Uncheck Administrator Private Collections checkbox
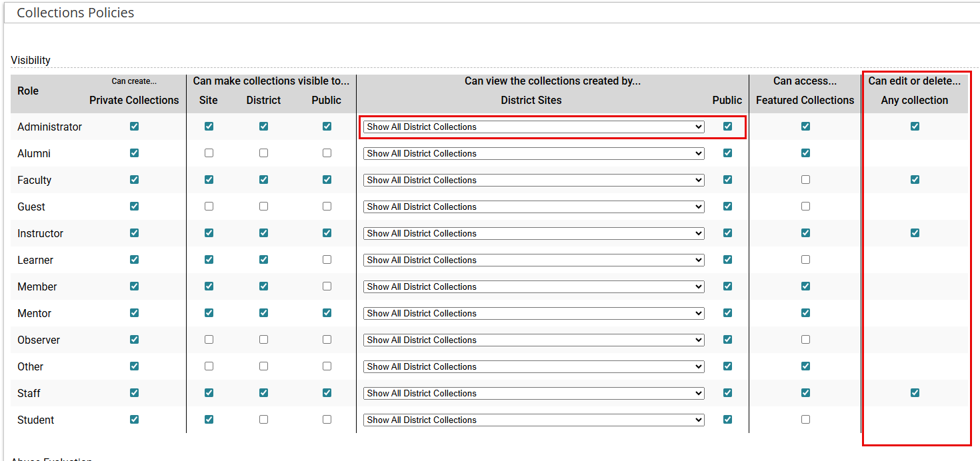Viewport: 980px width, 461px height. point(135,127)
